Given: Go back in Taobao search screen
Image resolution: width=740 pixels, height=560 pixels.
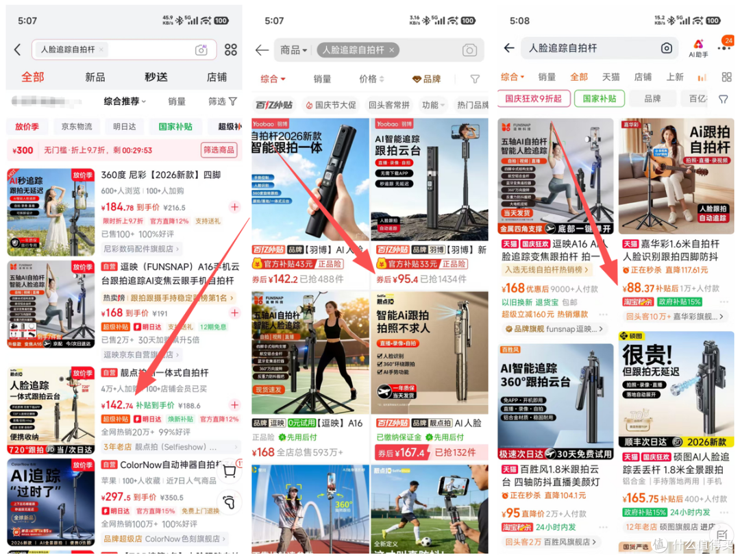Looking at the screenshot, I should pyautogui.click(x=508, y=48).
